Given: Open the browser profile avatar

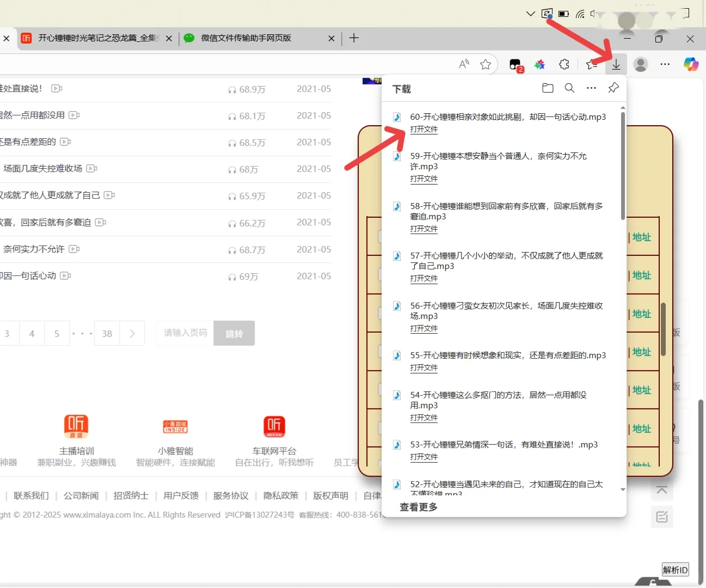Looking at the screenshot, I should click(641, 65).
